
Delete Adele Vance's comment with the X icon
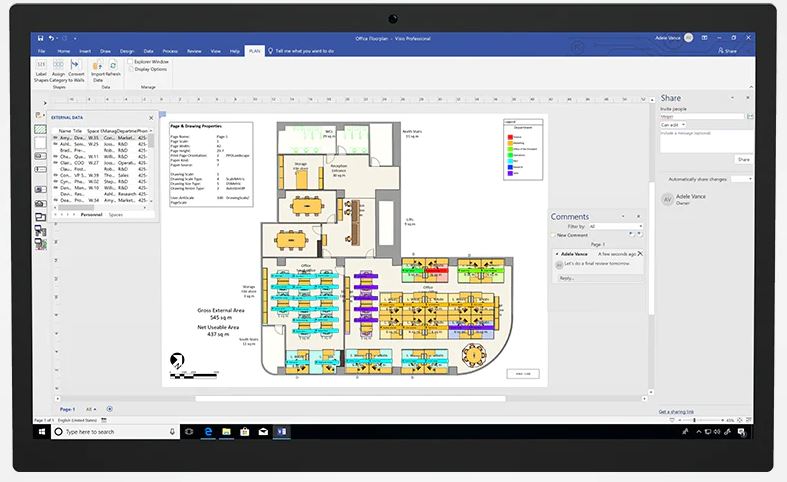(640, 254)
